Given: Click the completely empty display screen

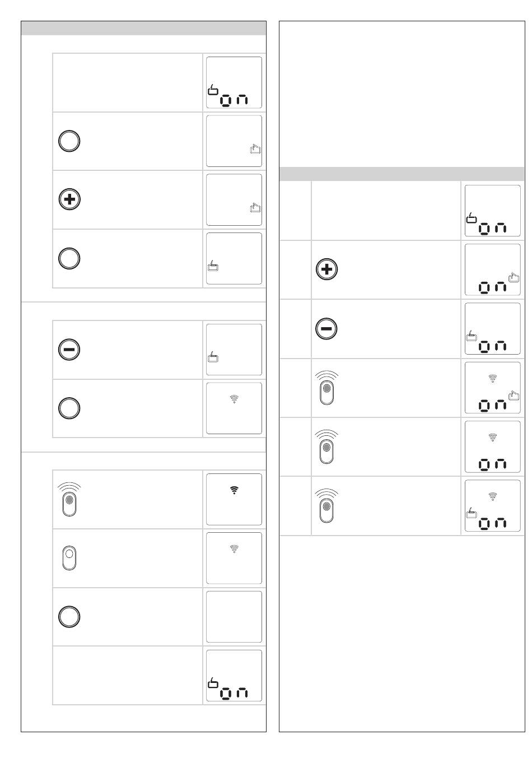Looking at the screenshot, I should point(234,617).
